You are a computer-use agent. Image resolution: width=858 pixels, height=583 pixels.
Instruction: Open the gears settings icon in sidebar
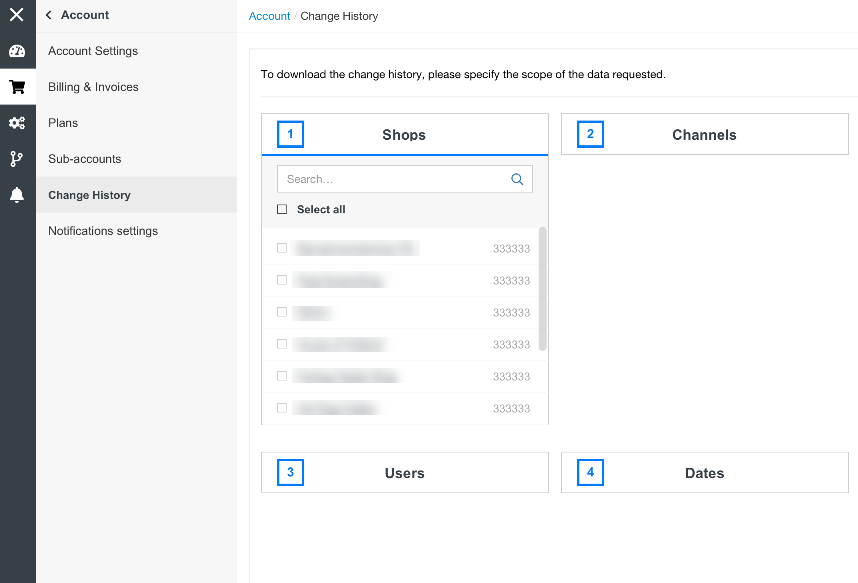click(17, 123)
